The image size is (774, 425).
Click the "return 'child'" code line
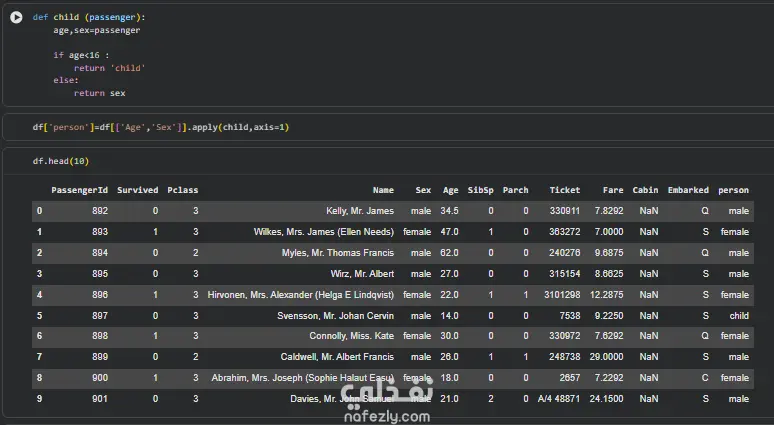tap(110, 68)
